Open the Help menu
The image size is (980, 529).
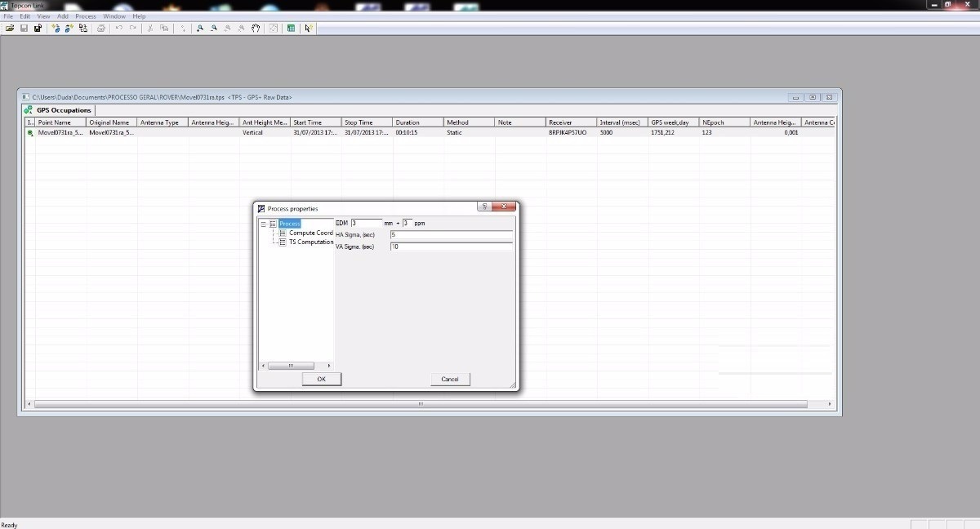coord(139,16)
